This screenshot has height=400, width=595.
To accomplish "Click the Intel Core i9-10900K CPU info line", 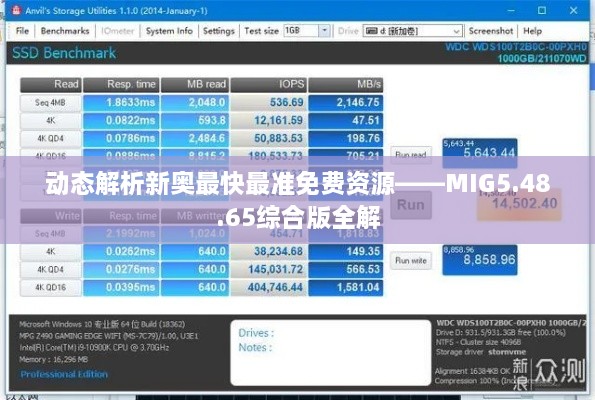I will [x=94, y=348].
